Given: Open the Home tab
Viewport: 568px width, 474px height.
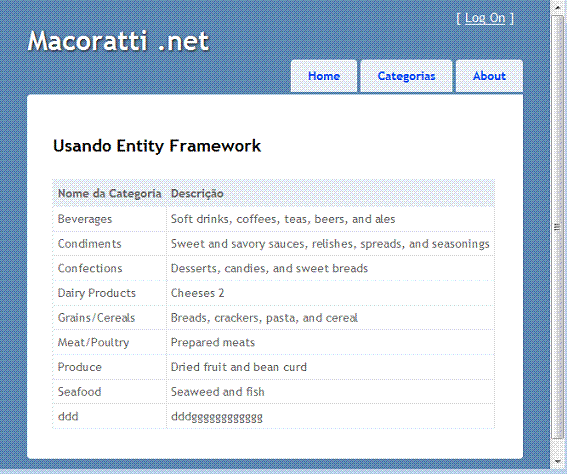Looking at the screenshot, I should tap(324, 76).
